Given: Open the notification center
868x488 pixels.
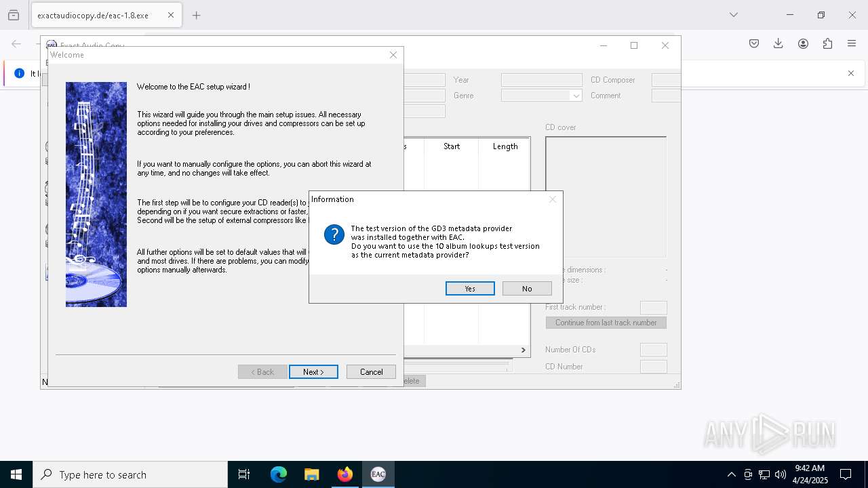Looking at the screenshot, I should 846,474.
